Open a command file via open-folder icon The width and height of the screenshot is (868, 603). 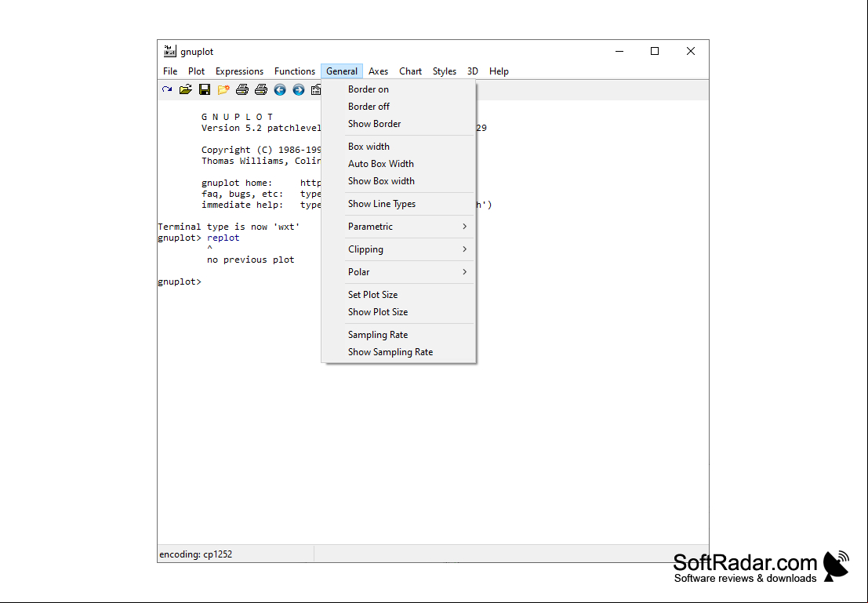[x=186, y=89]
